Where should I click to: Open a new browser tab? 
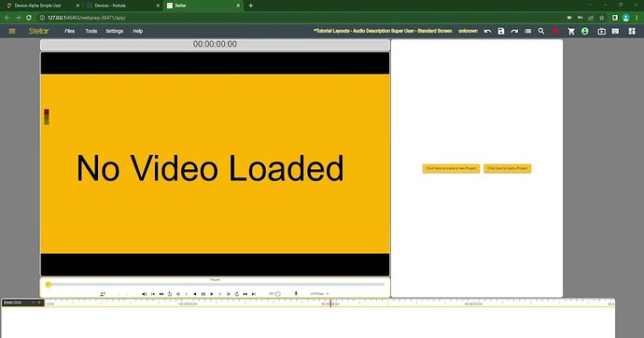click(x=251, y=6)
